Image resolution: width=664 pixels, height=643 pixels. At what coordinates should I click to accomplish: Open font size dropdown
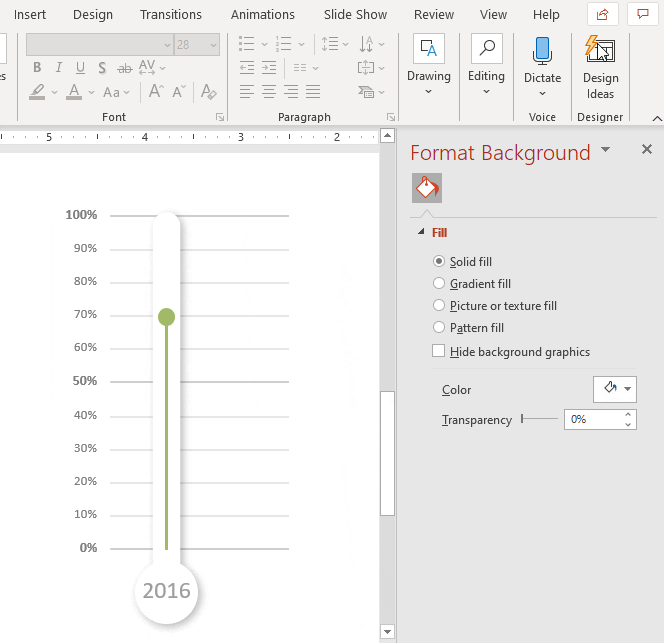[x=213, y=45]
